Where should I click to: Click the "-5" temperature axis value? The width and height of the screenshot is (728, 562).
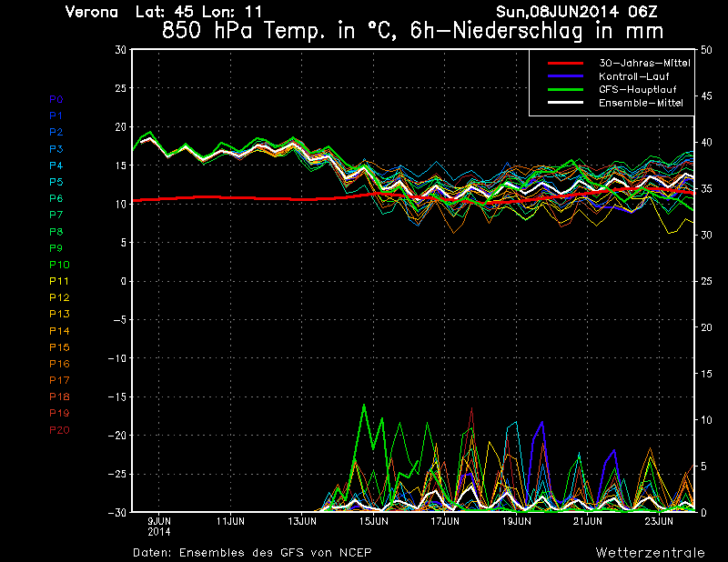118,320
